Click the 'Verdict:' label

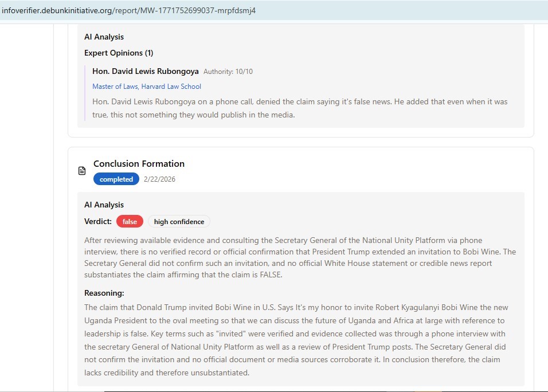[98, 222]
